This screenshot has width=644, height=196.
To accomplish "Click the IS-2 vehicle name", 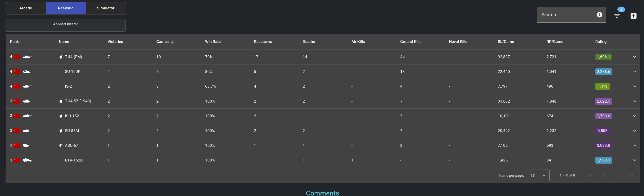I will (x=68, y=86).
